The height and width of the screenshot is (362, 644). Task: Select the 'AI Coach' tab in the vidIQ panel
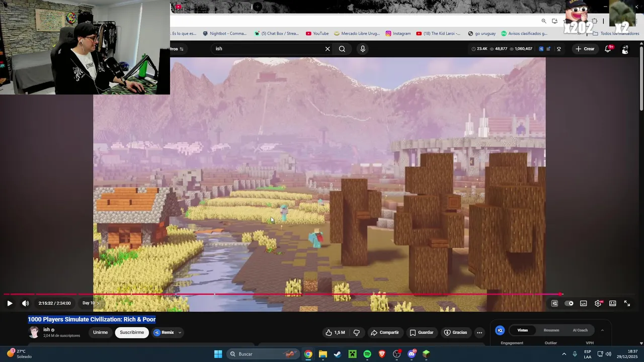(580, 330)
